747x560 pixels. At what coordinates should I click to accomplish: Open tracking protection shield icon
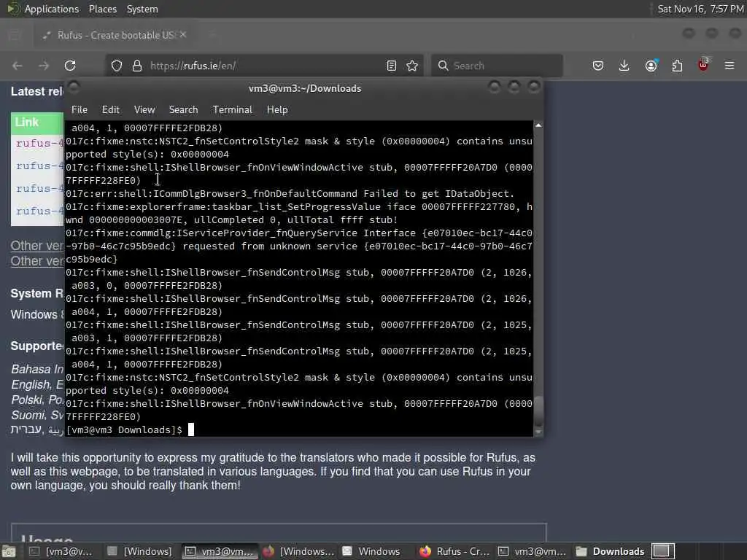pyautogui.click(x=117, y=66)
